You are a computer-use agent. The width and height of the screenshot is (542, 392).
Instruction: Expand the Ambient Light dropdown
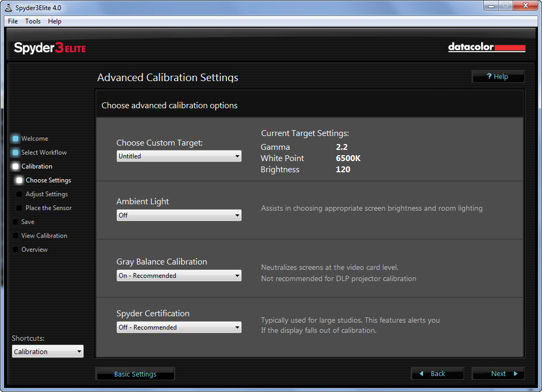(179, 215)
